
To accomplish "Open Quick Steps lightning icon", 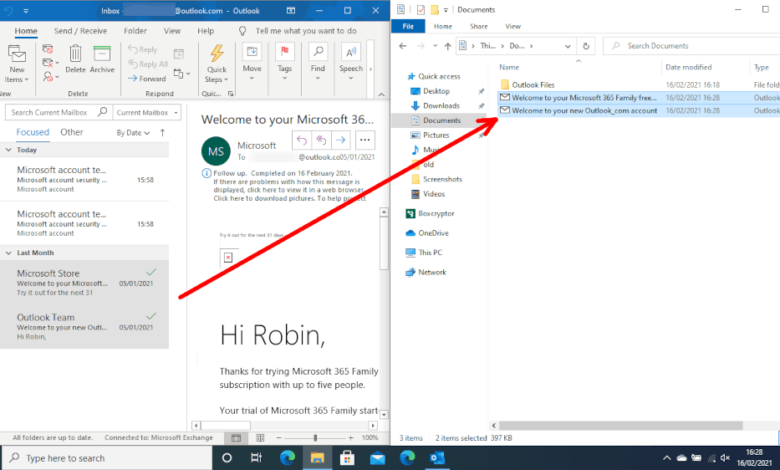I will click(x=217, y=54).
